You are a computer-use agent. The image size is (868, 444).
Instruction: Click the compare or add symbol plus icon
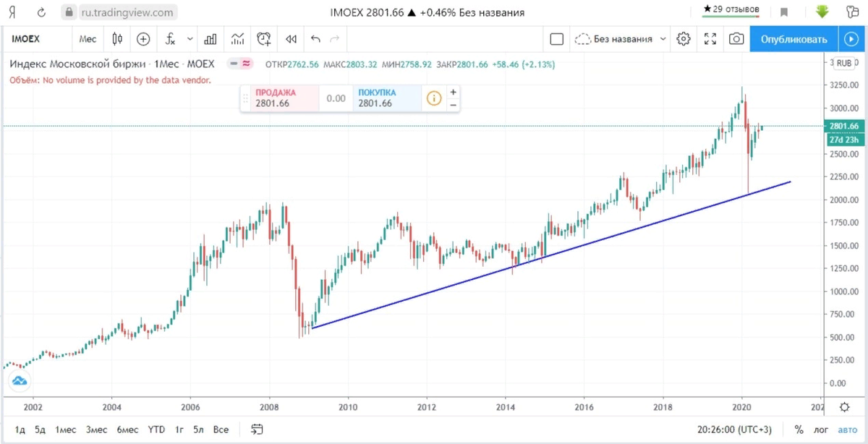coord(142,39)
